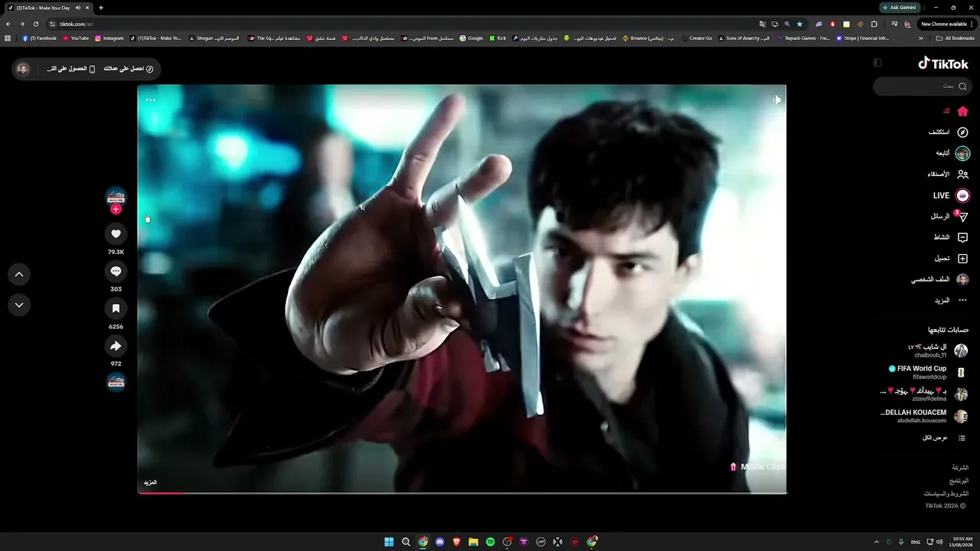Open the creator's profile avatar above the like button
This screenshot has width=980, height=551.
point(116,196)
